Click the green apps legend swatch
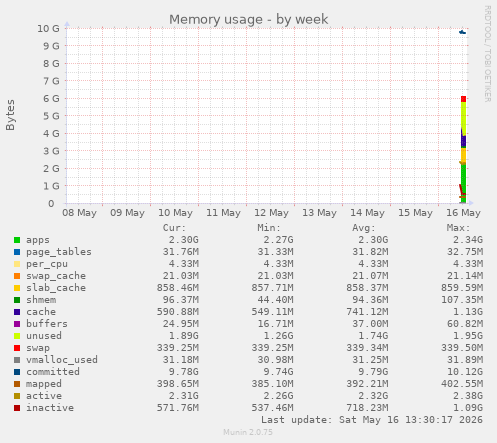 (17, 240)
